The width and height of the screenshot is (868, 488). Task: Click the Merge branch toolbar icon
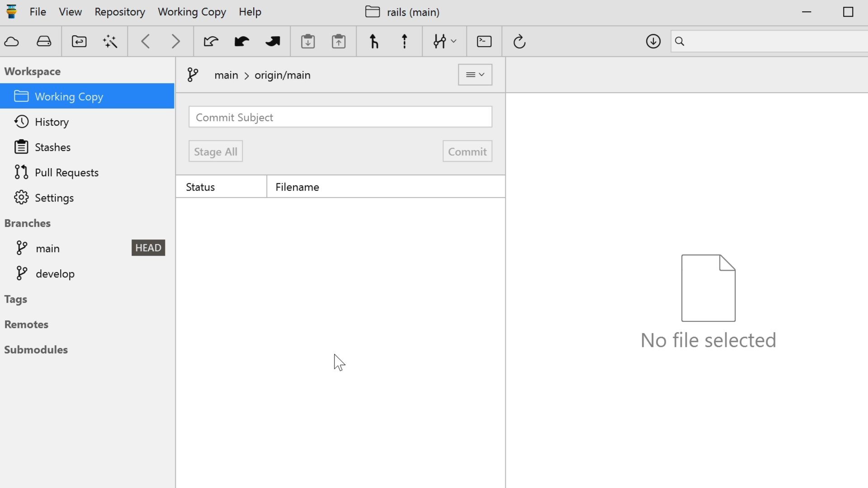[x=374, y=42]
